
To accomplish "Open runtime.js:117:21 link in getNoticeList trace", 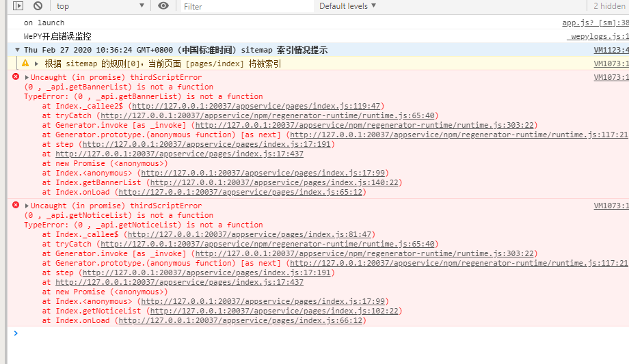I will (x=459, y=264).
